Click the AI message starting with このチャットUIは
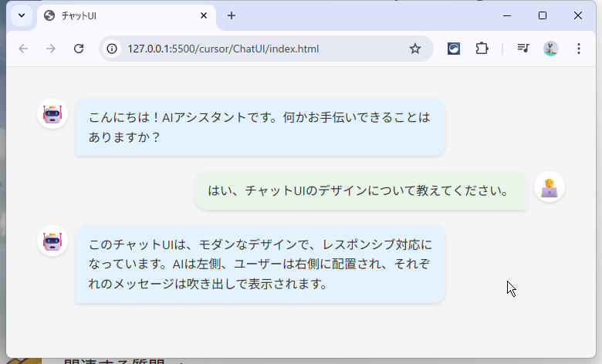Viewport: 602px width, 364px height. tap(260, 265)
